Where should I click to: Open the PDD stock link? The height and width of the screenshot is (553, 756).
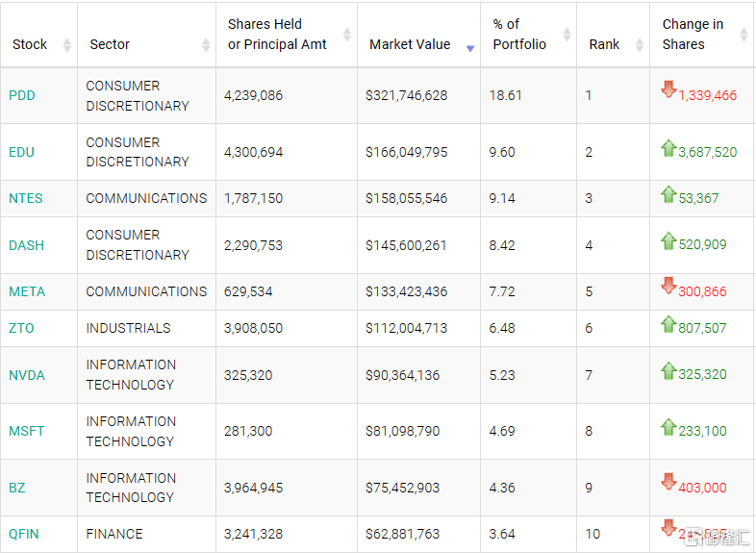tap(22, 95)
